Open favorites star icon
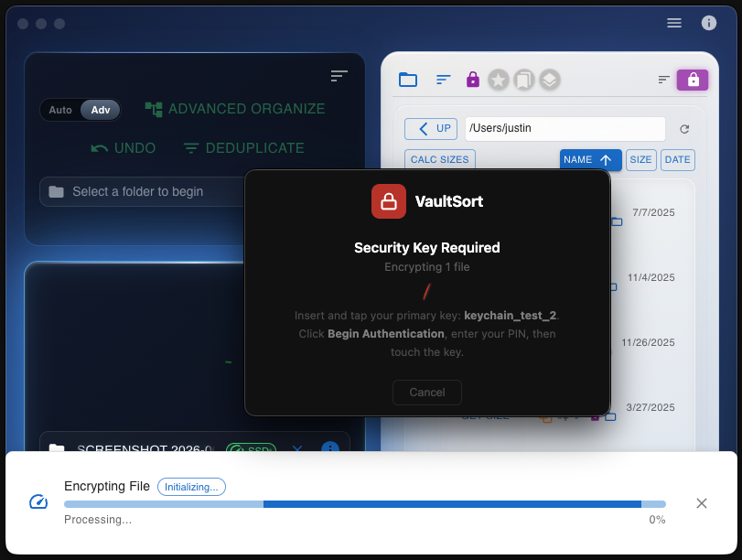The image size is (742, 560). [499, 80]
